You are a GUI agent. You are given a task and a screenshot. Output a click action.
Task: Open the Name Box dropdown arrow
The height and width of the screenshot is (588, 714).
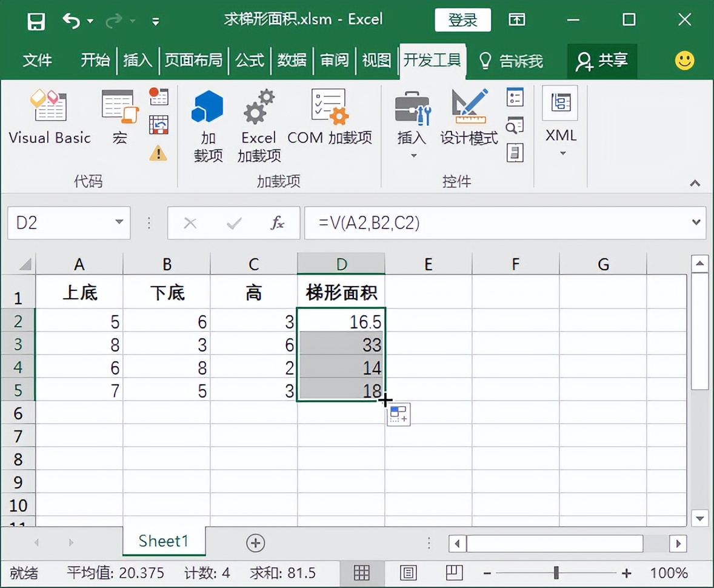click(x=119, y=222)
